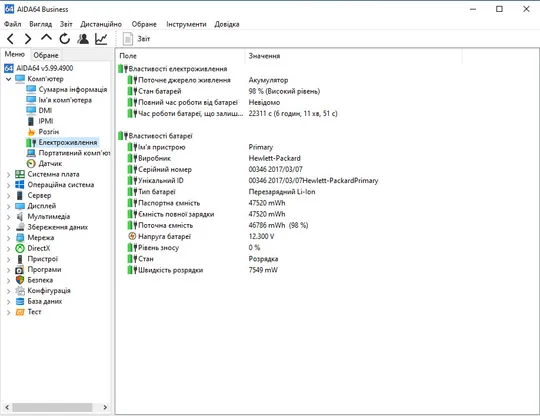This screenshot has height=416, width=540.
Task: Expand the Програми node
Action: (x=9, y=270)
